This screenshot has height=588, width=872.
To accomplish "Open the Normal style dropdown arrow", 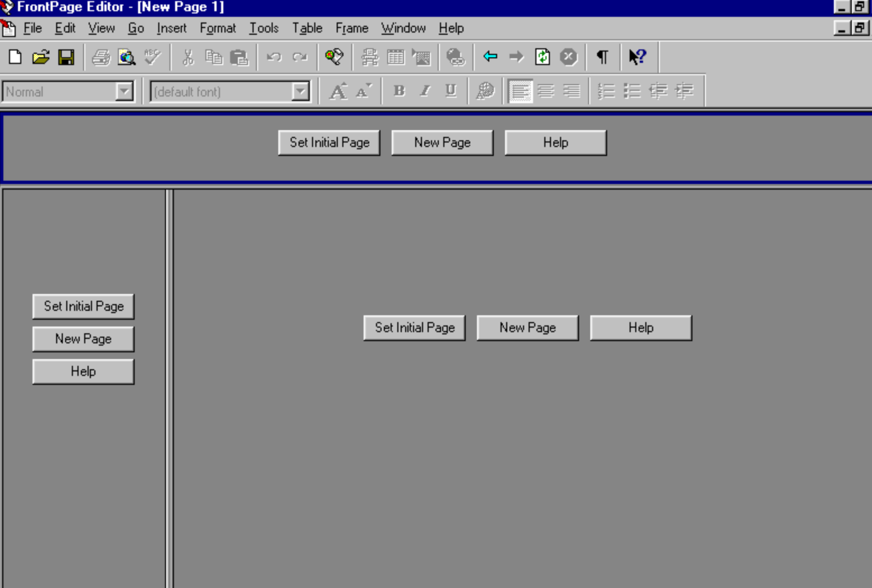I will (x=124, y=91).
